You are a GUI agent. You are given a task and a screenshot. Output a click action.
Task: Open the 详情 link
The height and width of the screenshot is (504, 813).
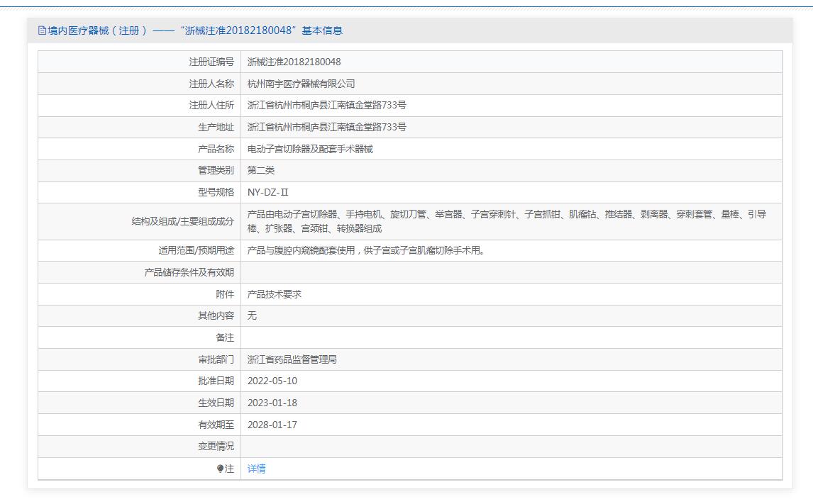tap(256, 469)
